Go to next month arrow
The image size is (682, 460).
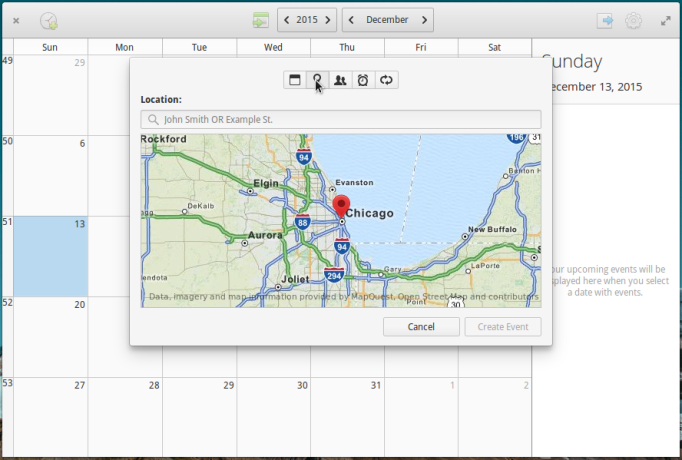[x=425, y=20]
